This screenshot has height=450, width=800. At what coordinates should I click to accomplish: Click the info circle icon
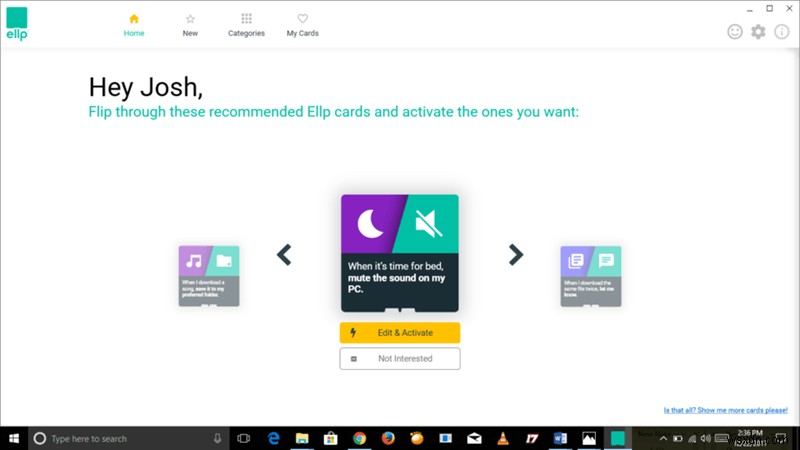782,32
